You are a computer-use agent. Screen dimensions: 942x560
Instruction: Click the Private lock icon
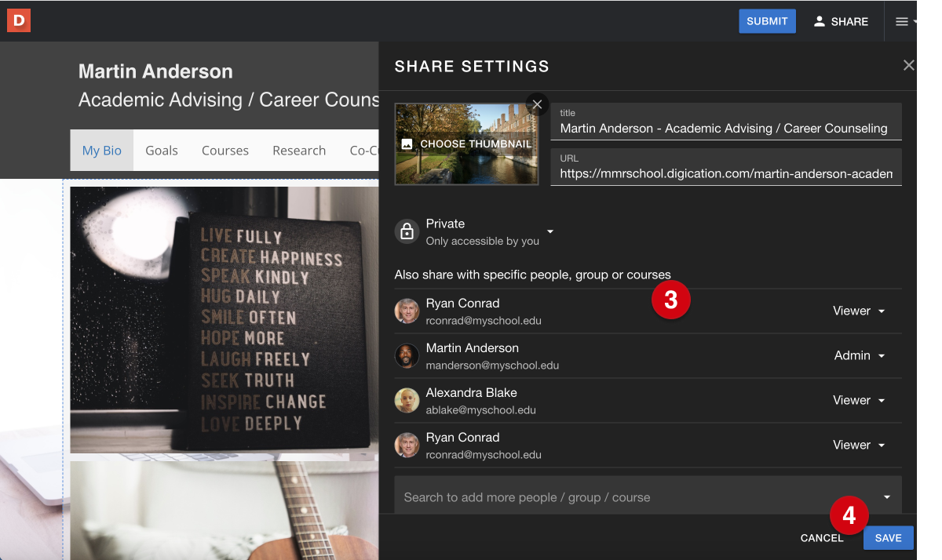[407, 231]
